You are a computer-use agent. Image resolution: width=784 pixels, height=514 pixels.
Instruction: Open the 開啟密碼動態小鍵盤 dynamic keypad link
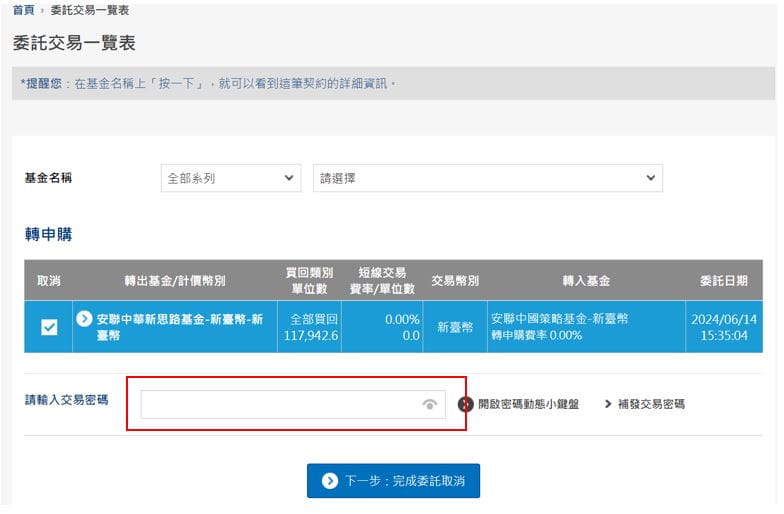(x=528, y=404)
